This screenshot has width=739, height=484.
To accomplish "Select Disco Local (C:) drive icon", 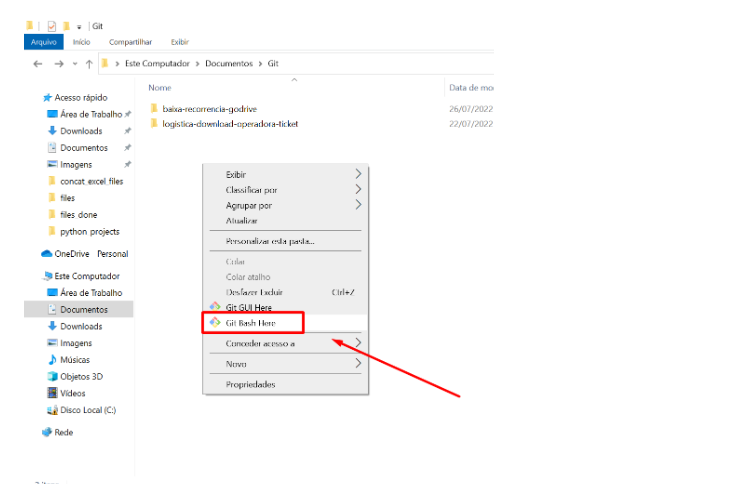I will (52, 409).
